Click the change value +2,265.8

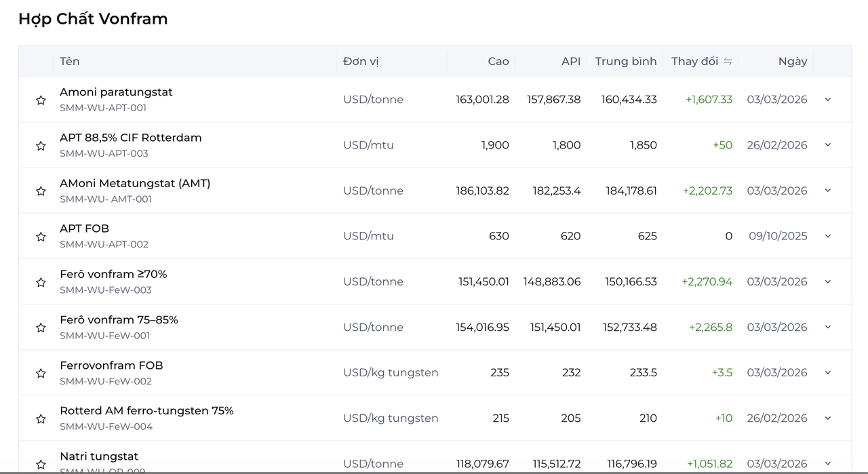point(711,327)
